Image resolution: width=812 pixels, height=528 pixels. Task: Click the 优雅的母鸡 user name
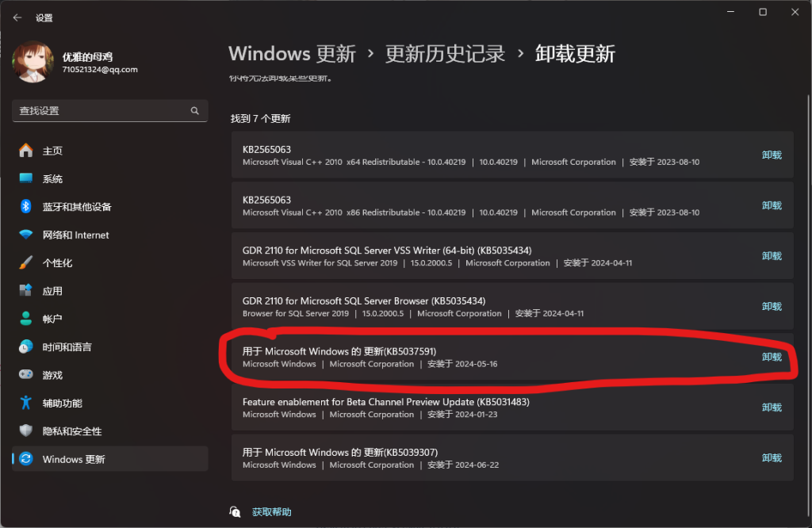(87, 57)
